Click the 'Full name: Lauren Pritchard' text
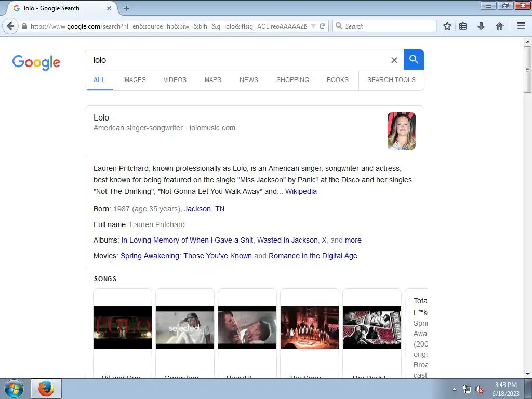This screenshot has width=532, height=399. [139, 224]
